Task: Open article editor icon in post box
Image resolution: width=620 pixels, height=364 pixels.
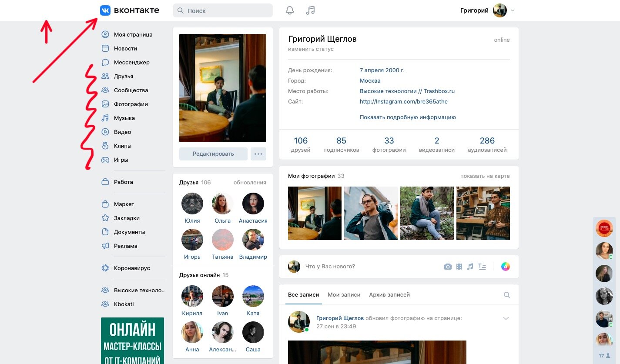Action: coord(482,267)
